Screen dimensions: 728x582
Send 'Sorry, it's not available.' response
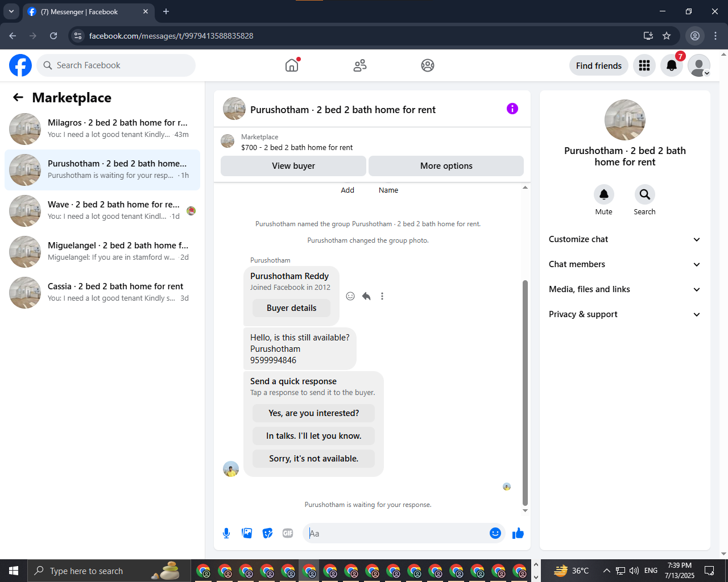coord(314,459)
